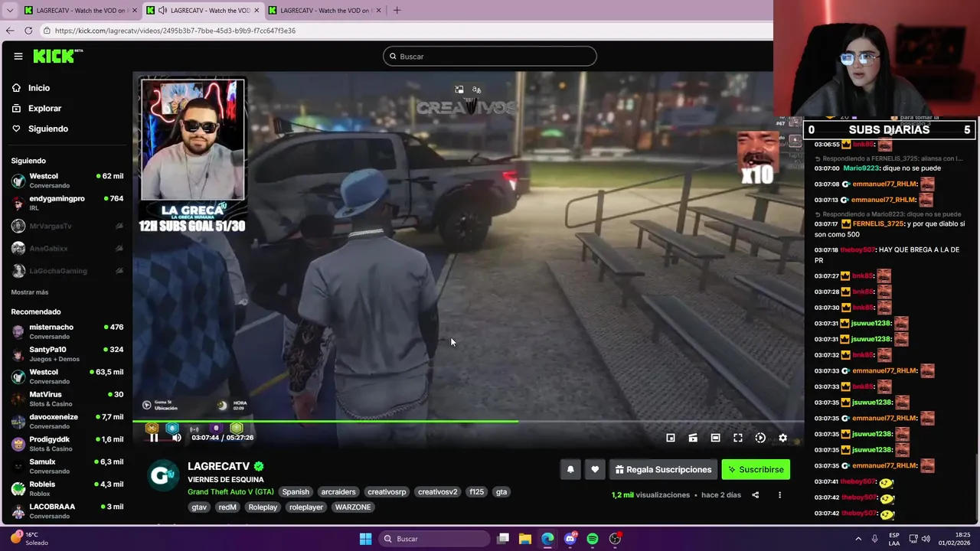Open the Grand Theft Auto V (GTA) category

click(x=230, y=492)
